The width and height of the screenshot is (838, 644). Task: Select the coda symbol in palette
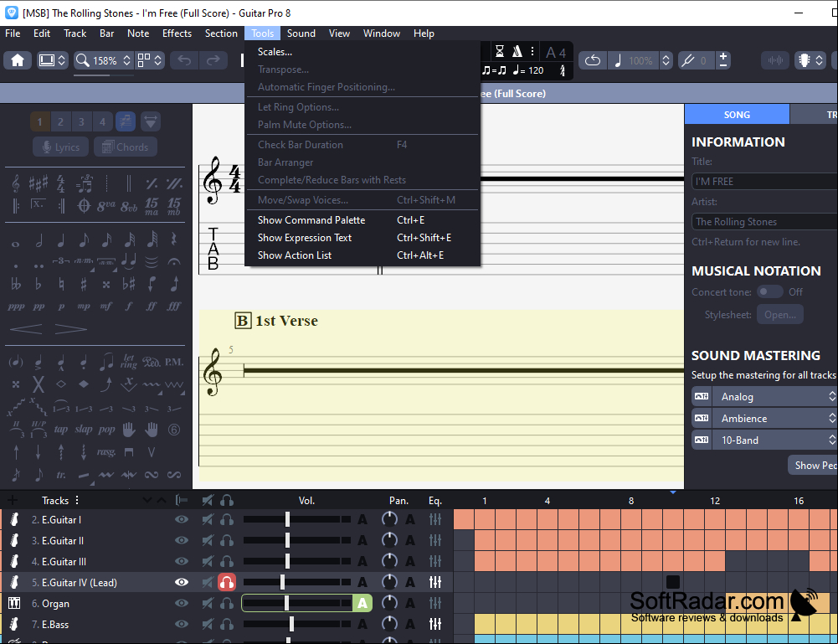(x=84, y=206)
